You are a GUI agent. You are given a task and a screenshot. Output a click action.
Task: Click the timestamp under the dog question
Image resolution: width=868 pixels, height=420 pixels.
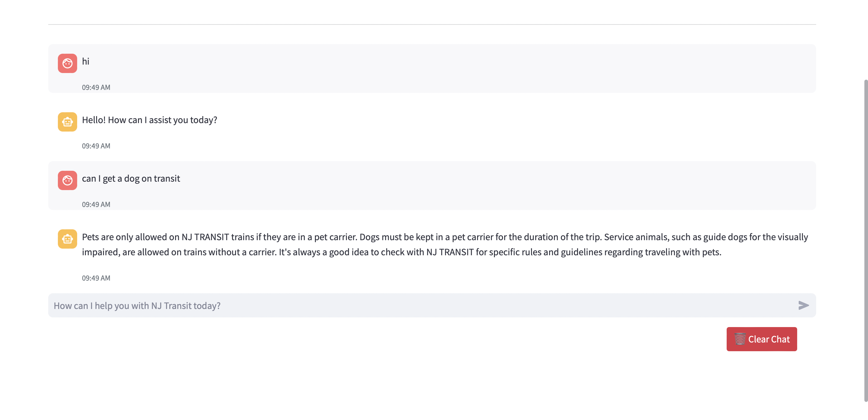tap(96, 205)
